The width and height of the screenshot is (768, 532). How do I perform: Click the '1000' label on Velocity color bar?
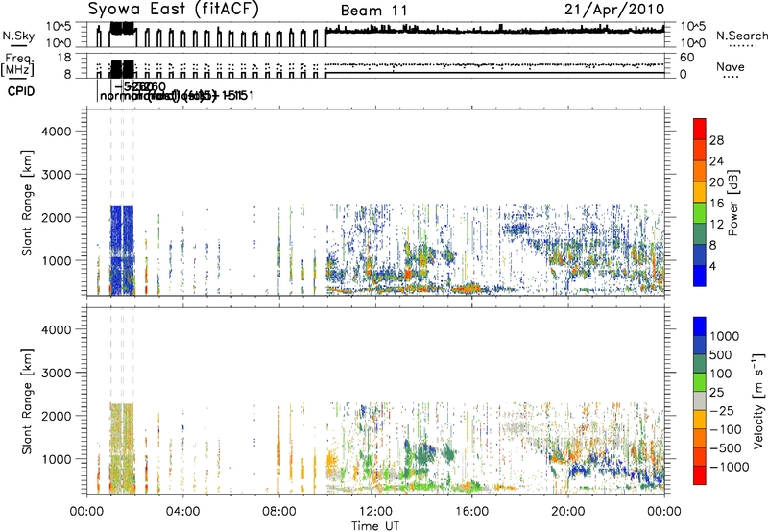725,336
